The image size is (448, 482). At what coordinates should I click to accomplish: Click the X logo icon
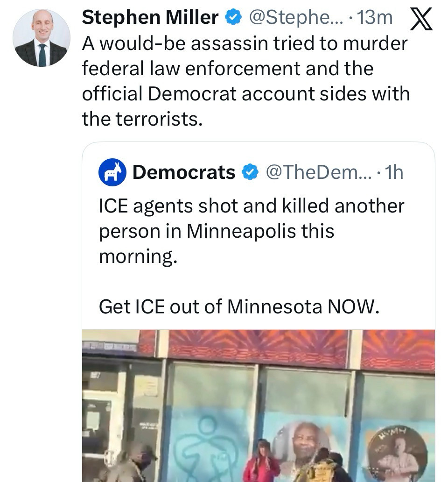420,20
